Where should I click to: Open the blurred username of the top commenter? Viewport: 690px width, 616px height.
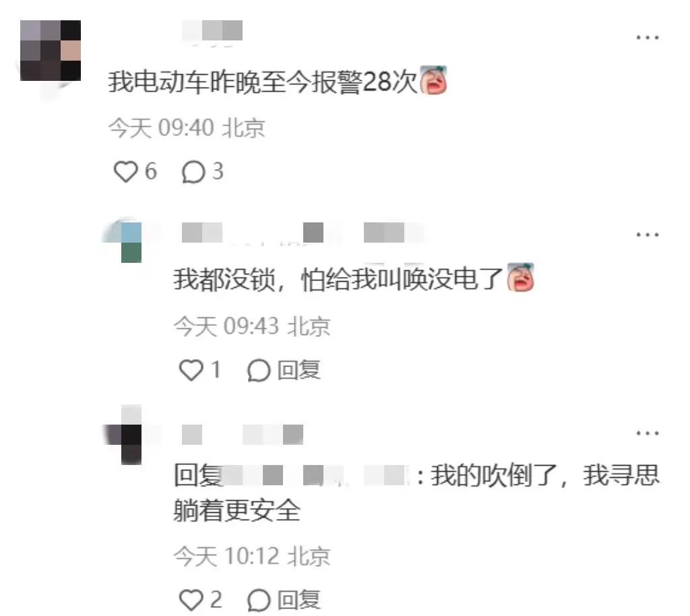[x=212, y=31]
